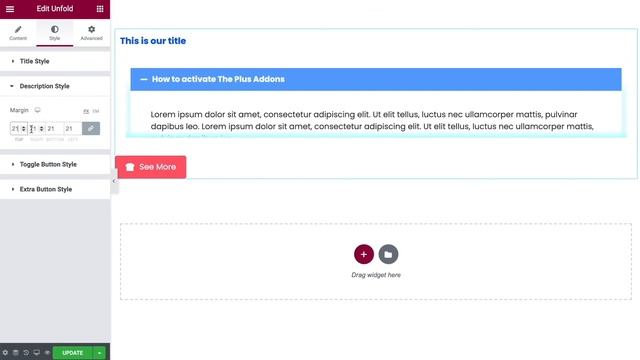The width and height of the screenshot is (640, 360).
Task: Open the Navigator layers icon
Action: click(16, 353)
